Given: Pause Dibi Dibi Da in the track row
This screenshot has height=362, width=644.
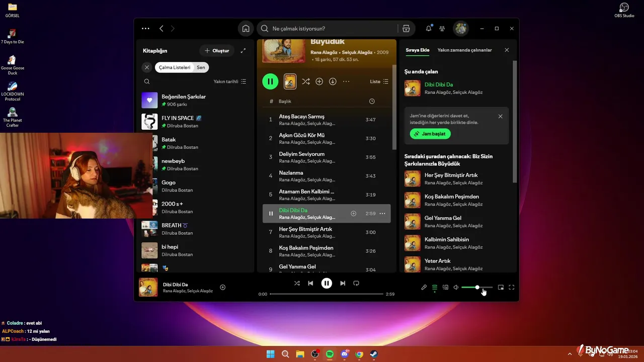Looking at the screenshot, I should coord(271,214).
